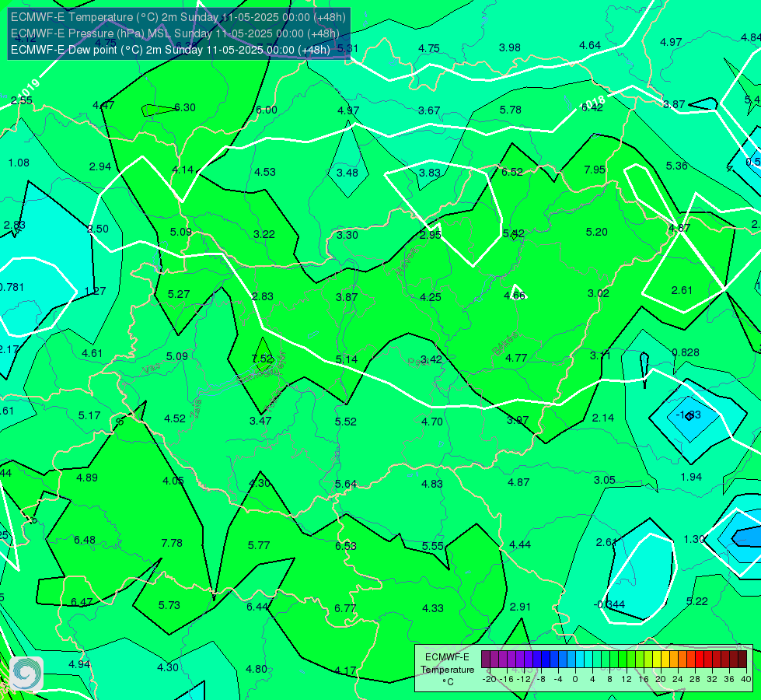Click the dew point value 2.14
761x700 pixels.
click(603, 418)
